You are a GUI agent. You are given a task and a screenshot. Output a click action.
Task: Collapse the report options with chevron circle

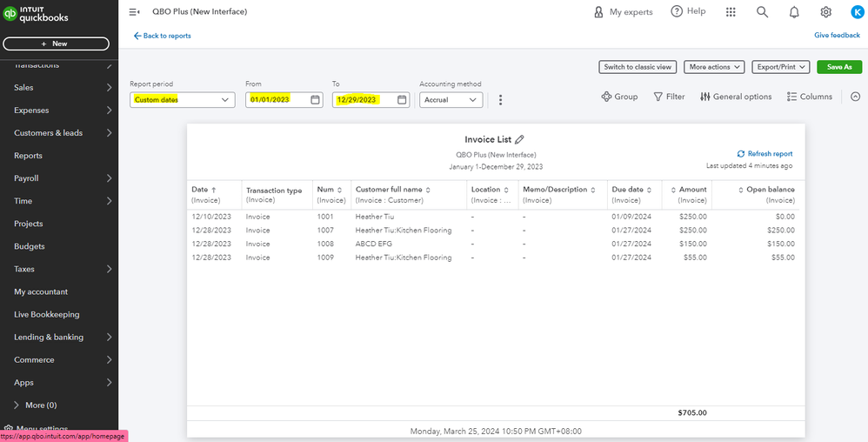point(855,97)
